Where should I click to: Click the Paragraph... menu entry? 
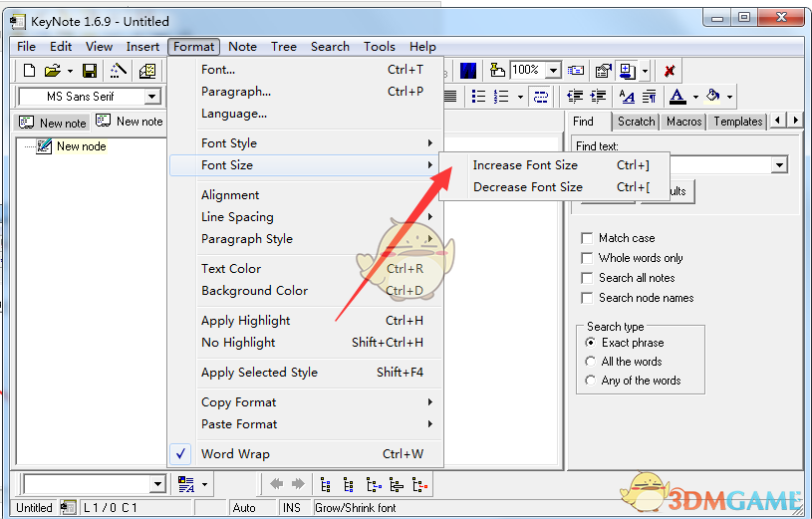point(307,92)
